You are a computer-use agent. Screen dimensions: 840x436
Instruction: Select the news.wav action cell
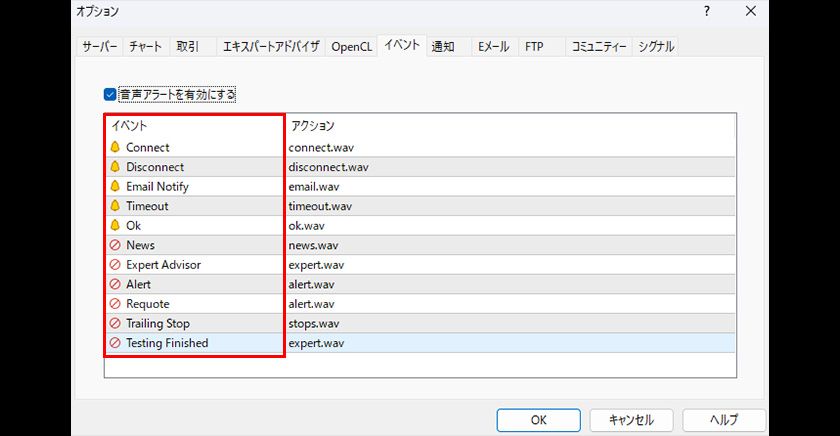pyautogui.click(x=313, y=245)
